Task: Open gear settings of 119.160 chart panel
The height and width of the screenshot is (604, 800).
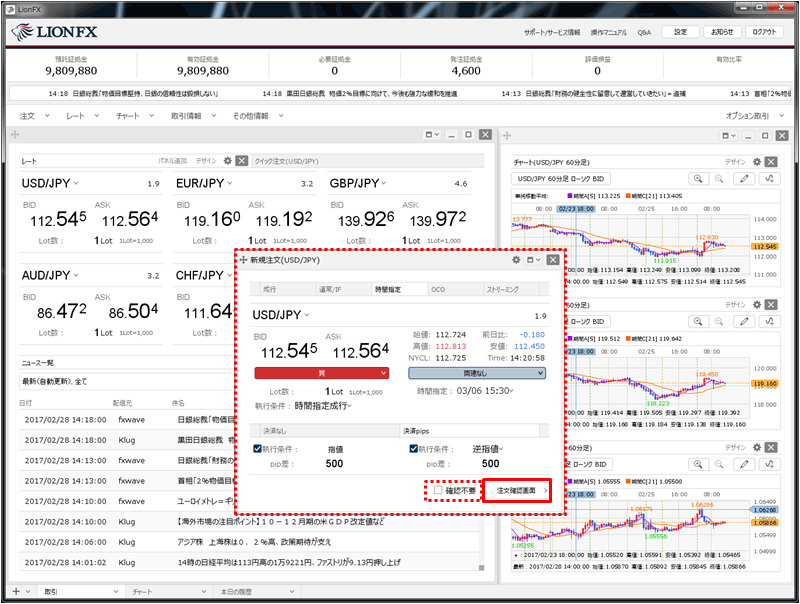Action: point(757,305)
